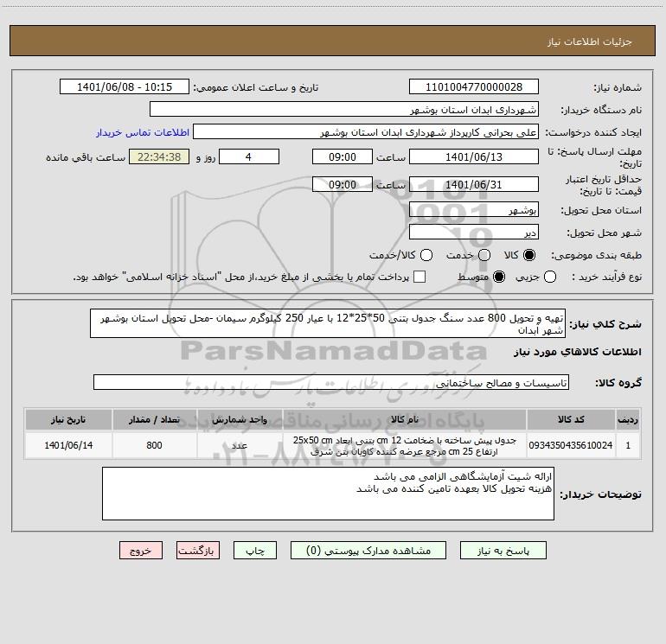Viewport: 666px width, 644px height.
Task: Click the بازگشت back button
Action: coord(198,551)
